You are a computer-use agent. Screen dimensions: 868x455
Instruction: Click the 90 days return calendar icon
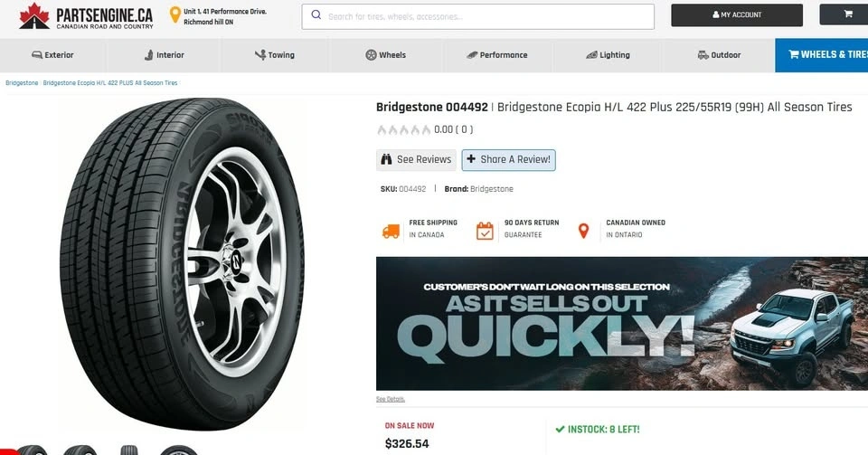486,231
